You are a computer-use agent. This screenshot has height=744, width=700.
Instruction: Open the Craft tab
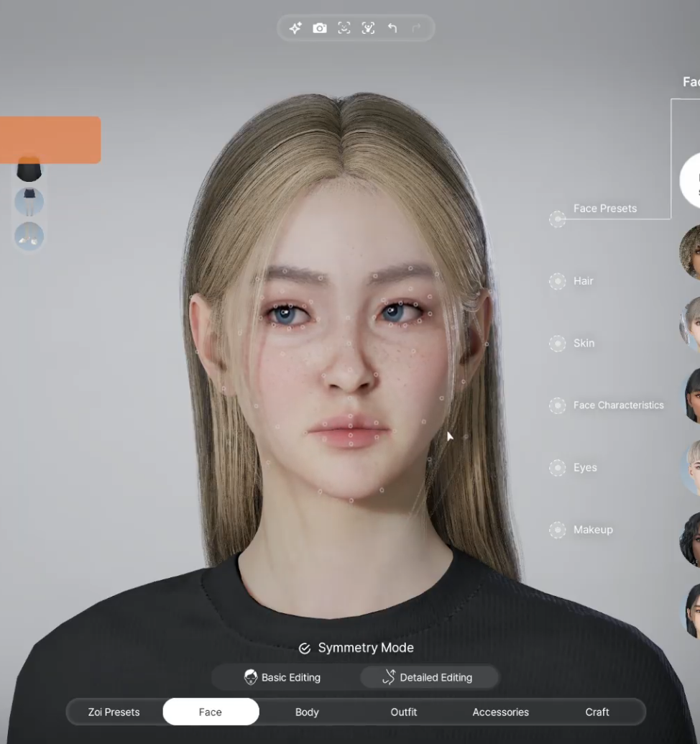(597, 712)
